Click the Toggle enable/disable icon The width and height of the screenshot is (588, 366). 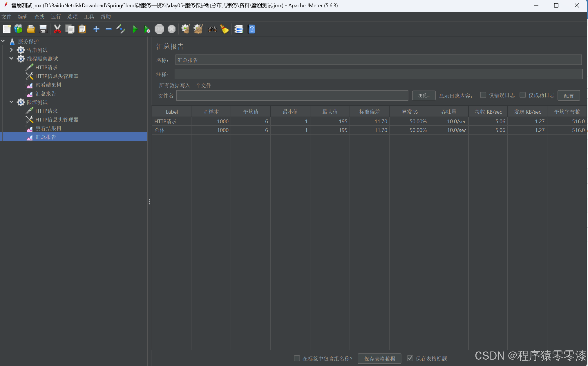(121, 29)
